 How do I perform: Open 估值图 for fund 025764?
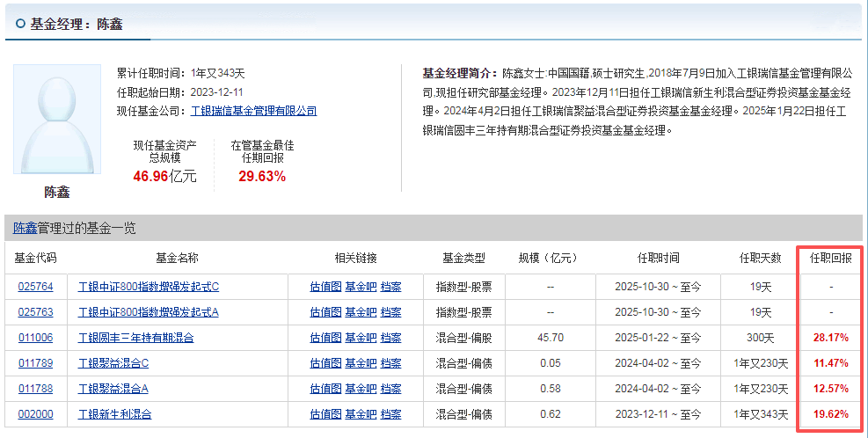click(325, 287)
